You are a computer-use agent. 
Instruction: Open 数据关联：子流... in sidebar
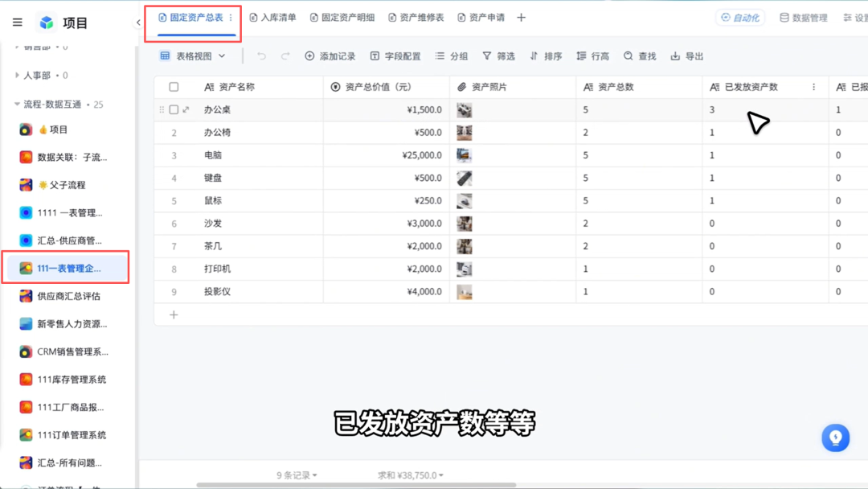65,158
